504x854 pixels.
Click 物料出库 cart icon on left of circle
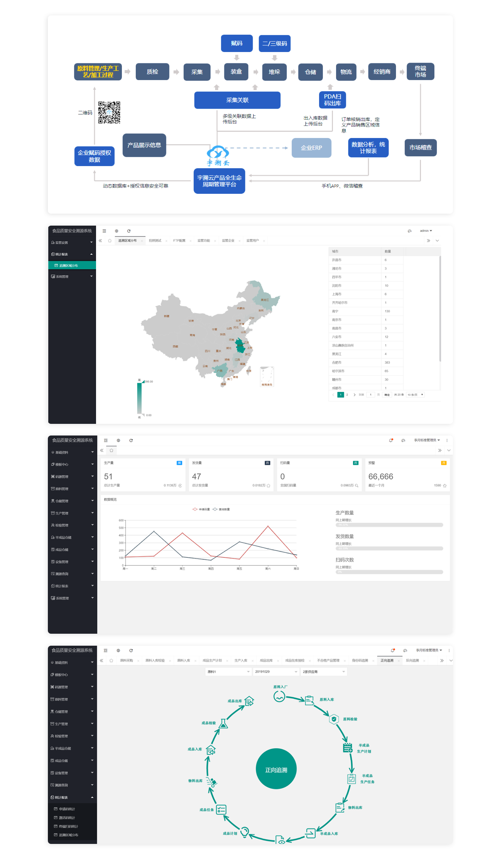212,782
